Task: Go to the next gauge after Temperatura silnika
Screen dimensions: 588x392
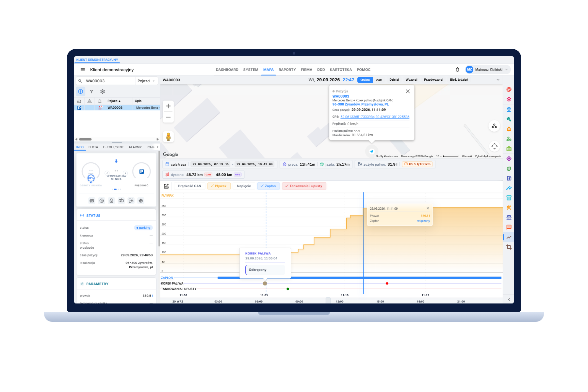Action: pyautogui.click(x=125, y=173)
